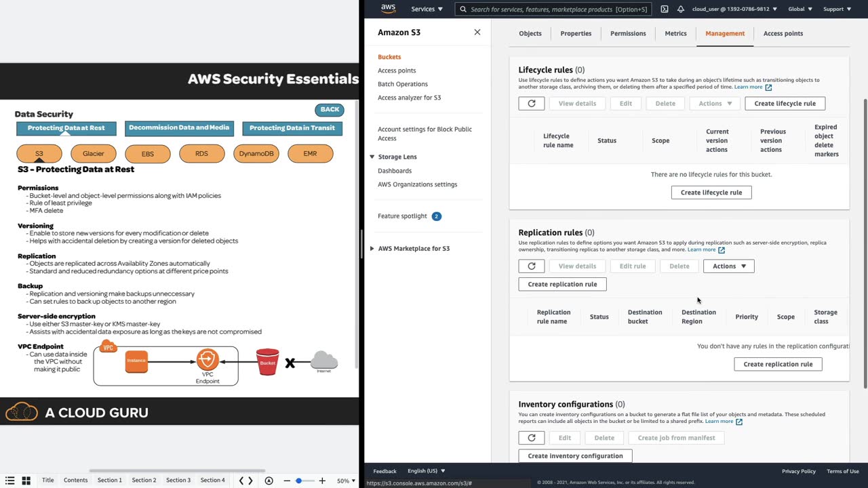Go to the previous slide arrow
Viewport: 868px width, 488px height.
(241, 481)
